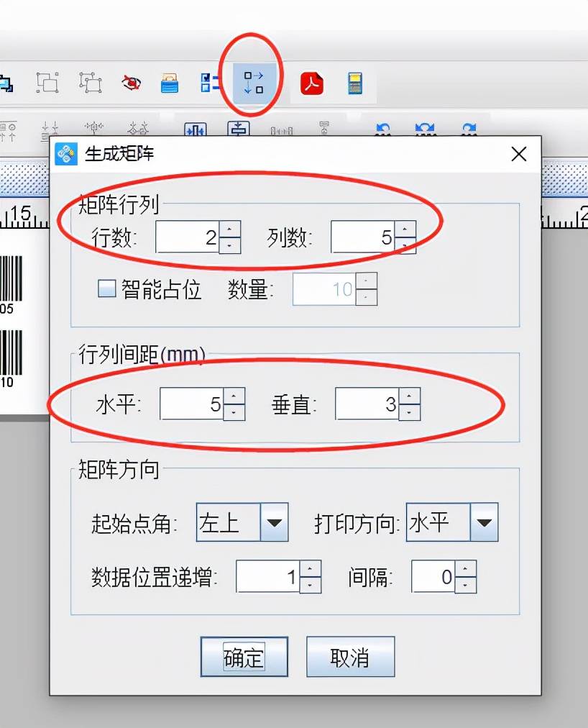Image resolution: width=588 pixels, height=728 pixels.
Task: Click the blue horizontal center align icon
Action: 196,129
